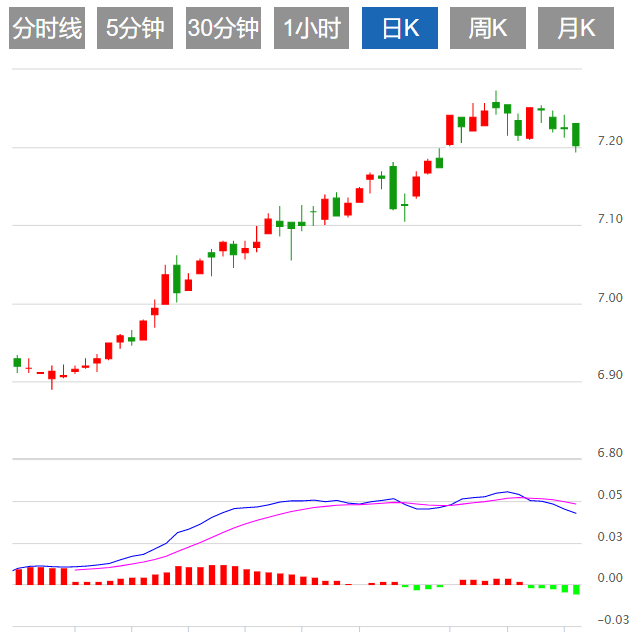Switch to the 周K weekly tab

[488, 28]
